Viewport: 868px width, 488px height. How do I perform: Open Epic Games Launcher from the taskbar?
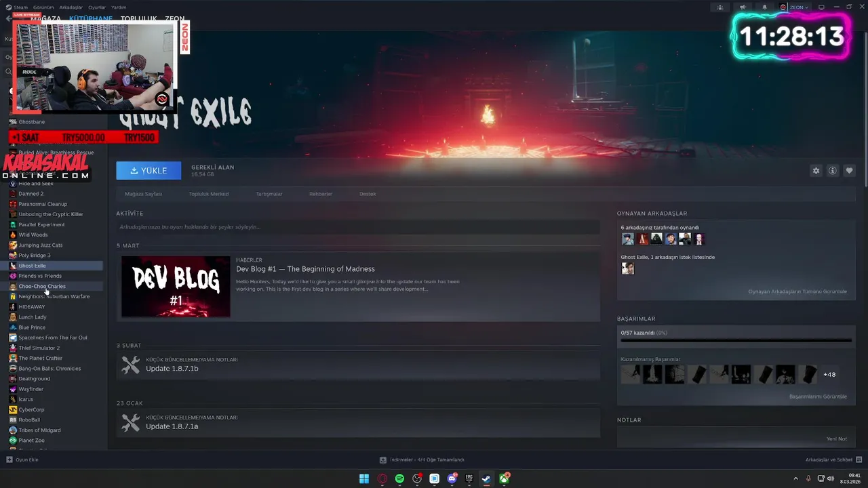[469, 479]
